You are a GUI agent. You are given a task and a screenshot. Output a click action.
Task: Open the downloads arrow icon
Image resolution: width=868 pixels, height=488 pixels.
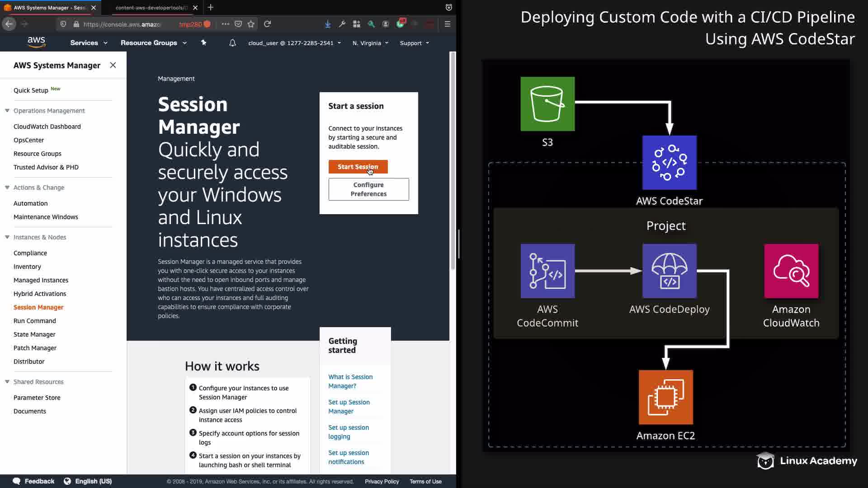pyautogui.click(x=328, y=24)
